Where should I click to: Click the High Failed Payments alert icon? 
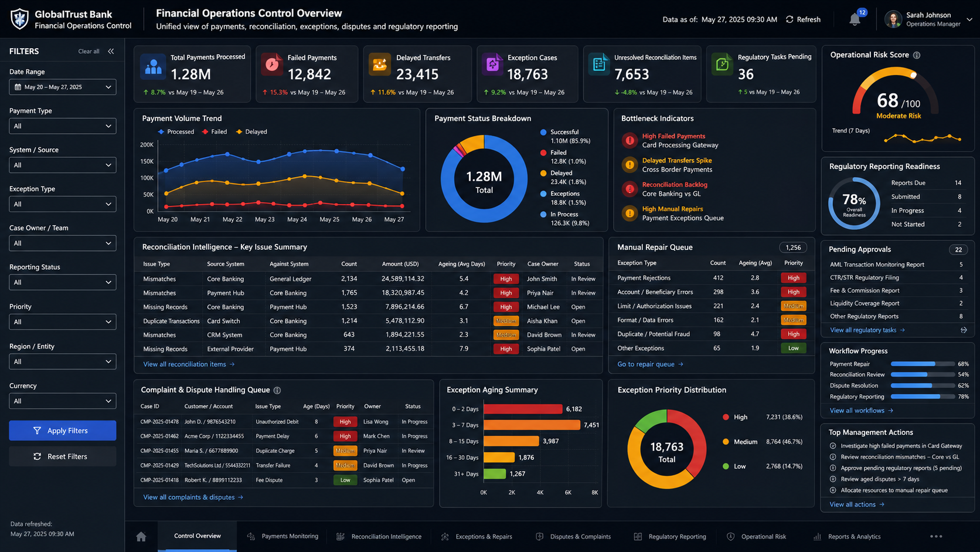629,140
